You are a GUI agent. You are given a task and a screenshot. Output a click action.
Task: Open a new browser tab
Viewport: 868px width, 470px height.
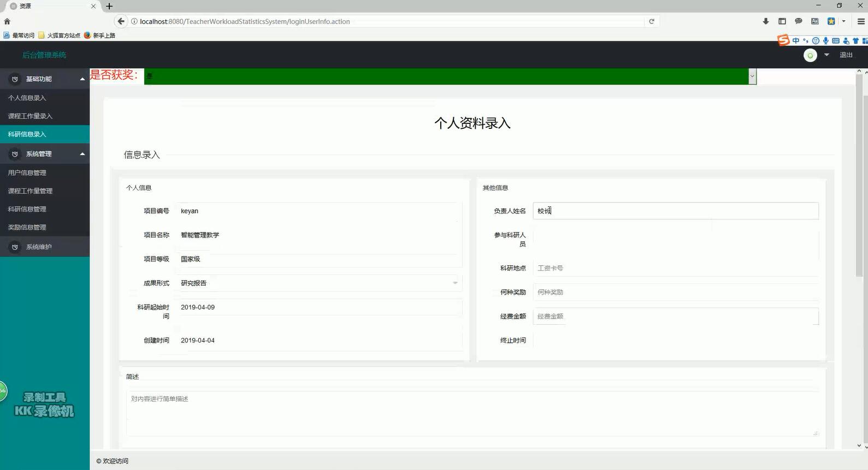(109, 6)
